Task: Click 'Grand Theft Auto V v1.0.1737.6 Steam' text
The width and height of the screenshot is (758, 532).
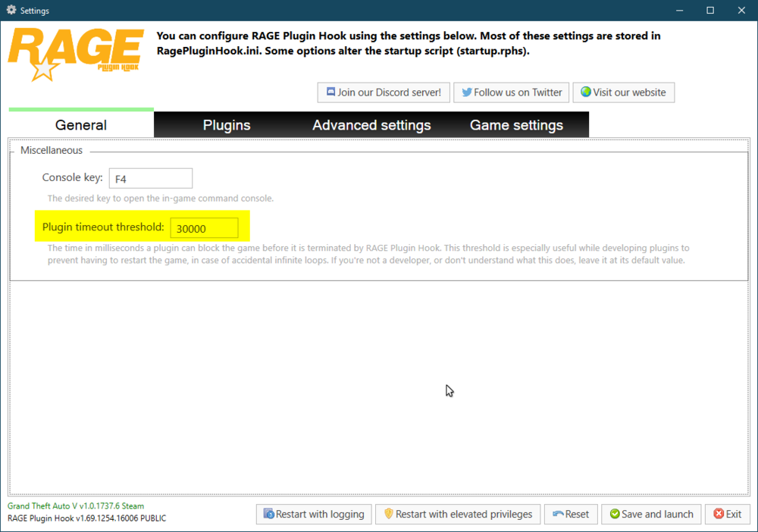Action: (75, 506)
